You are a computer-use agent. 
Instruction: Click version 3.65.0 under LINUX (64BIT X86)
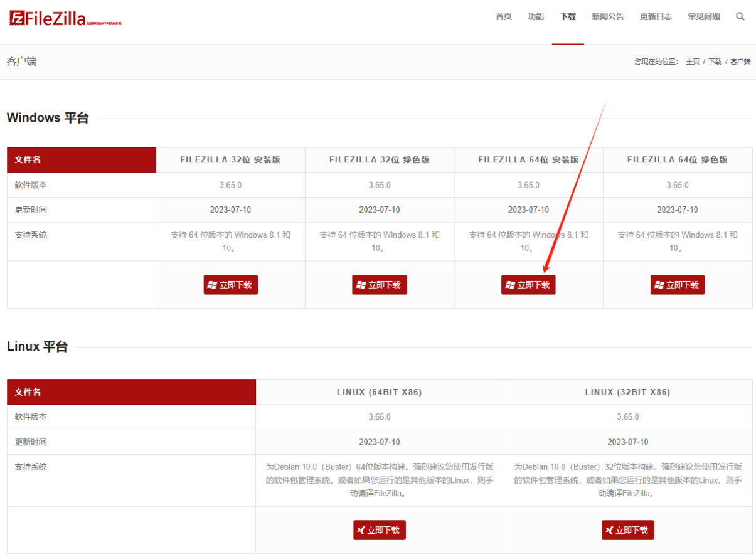(x=380, y=416)
